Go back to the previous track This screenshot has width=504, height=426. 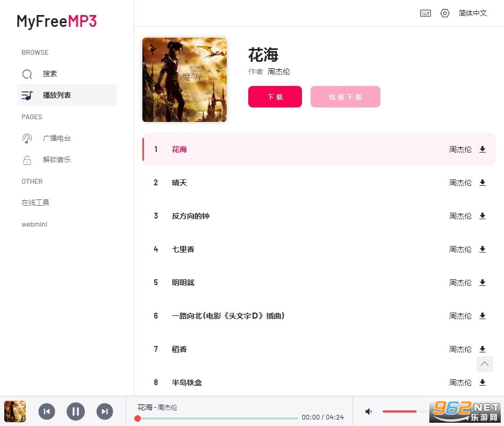pyautogui.click(x=47, y=411)
